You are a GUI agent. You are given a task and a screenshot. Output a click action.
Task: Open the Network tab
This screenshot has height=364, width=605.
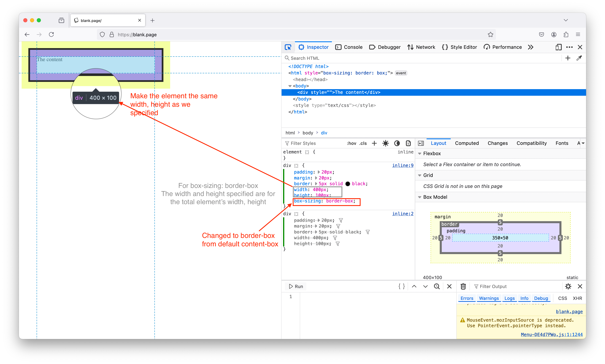click(421, 47)
